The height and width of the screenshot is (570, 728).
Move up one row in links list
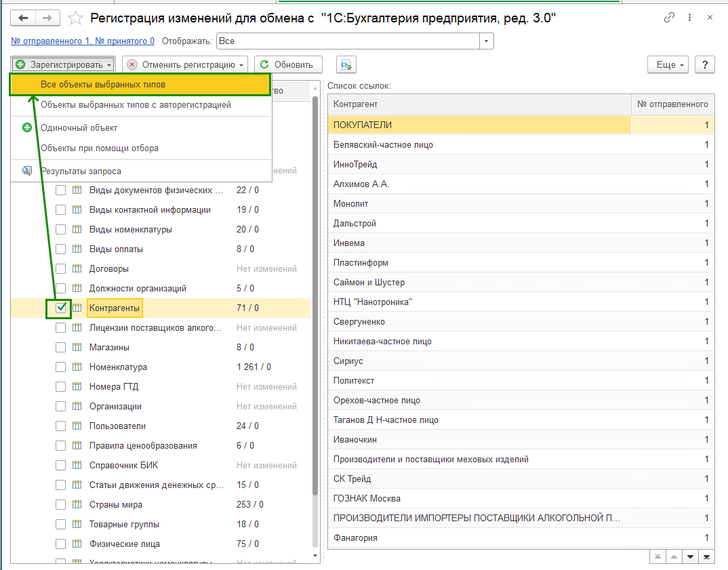point(674,556)
